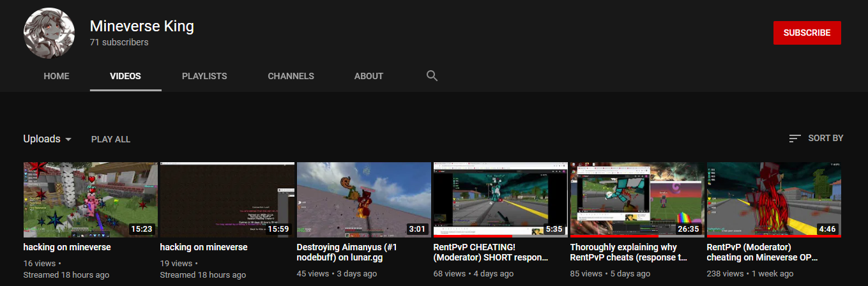Image resolution: width=868 pixels, height=286 pixels.
Task: Open the 15:23 hacking on mineverse thumbnail
Action: (91, 200)
